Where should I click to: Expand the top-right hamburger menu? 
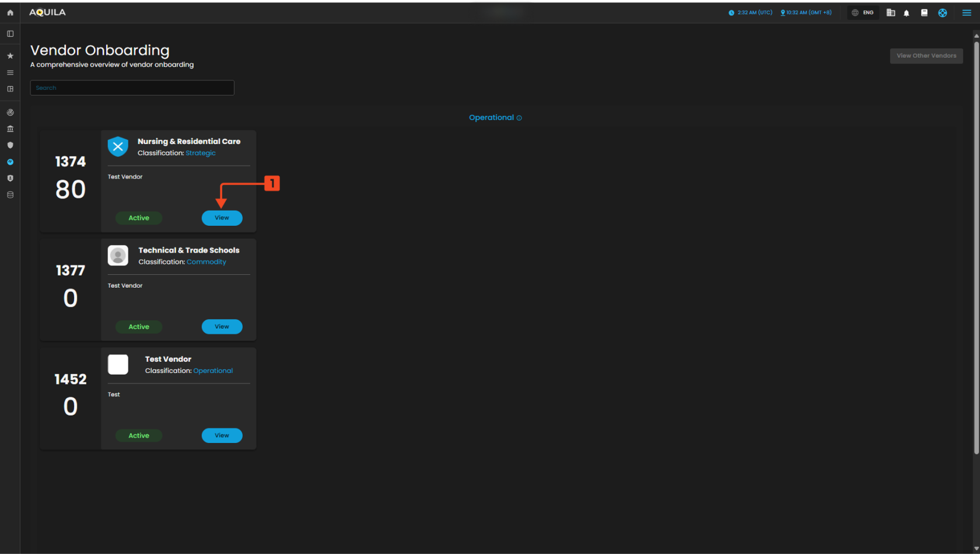click(967, 13)
